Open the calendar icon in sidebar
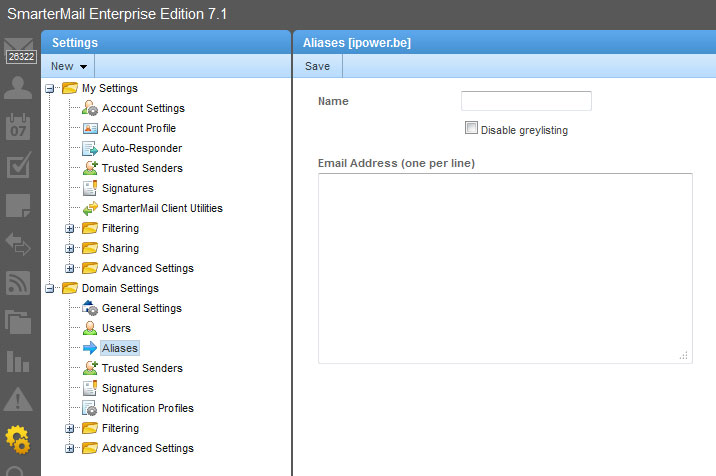The height and width of the screenshot is (476, 716). [x=19, y=127]
